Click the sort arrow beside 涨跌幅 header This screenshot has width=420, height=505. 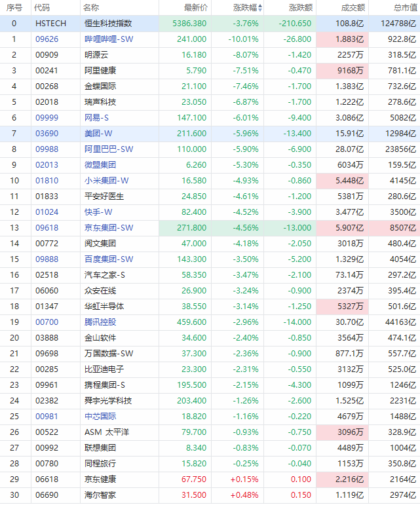click(x=260, y=8)
